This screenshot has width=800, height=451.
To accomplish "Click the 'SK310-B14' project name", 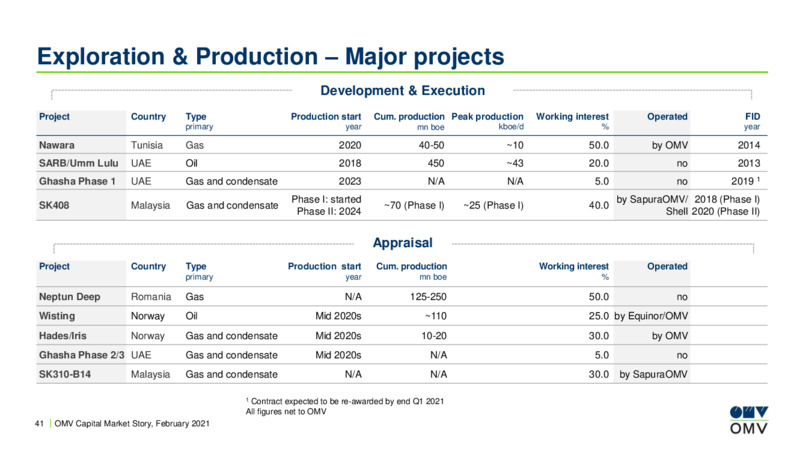I will tap(65, 374).
